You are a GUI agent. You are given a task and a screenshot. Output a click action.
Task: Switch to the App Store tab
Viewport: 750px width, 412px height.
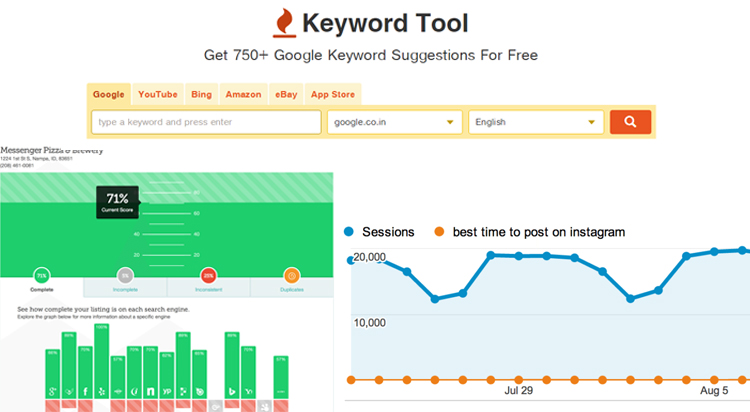[x=333, y=94]
